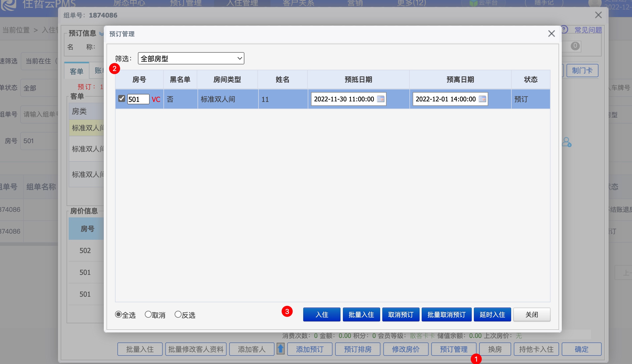Click the 房号 501 search field in background

tap(39, 141)
